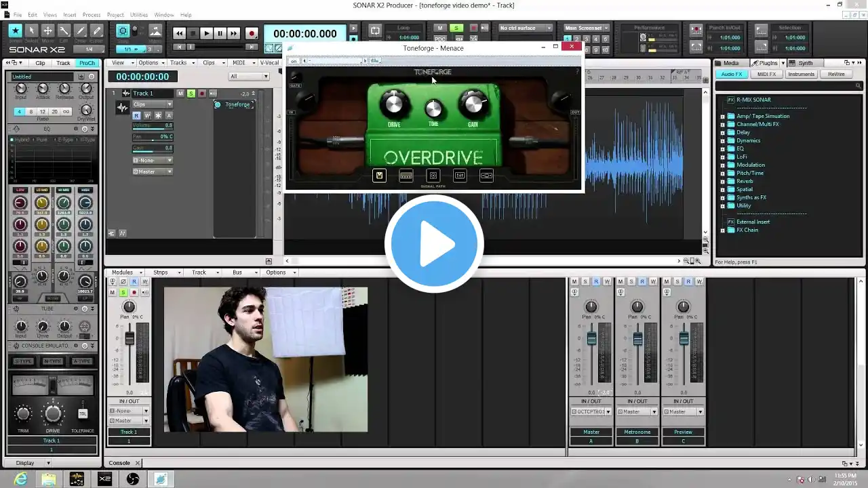Click the Track 1 Volume slider
Screen dimensions: 868x488
point(153,126)
